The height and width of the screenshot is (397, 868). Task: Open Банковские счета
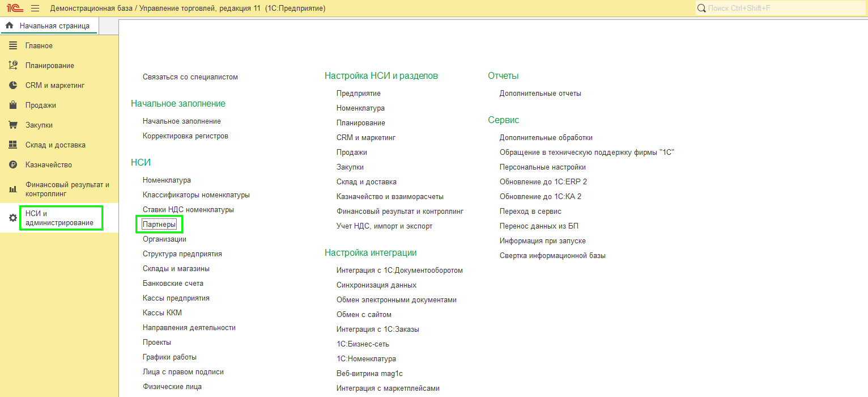click(173, 283)
